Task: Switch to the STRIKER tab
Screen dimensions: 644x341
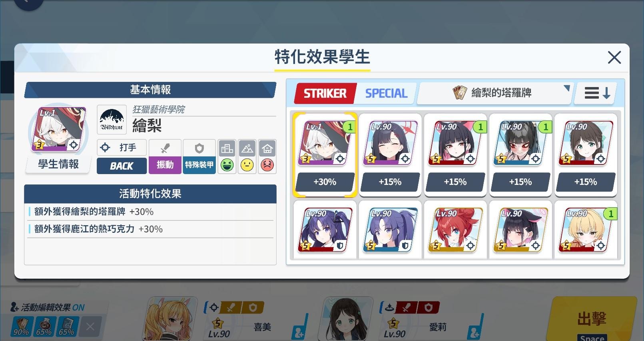Action: click(325, 93)
